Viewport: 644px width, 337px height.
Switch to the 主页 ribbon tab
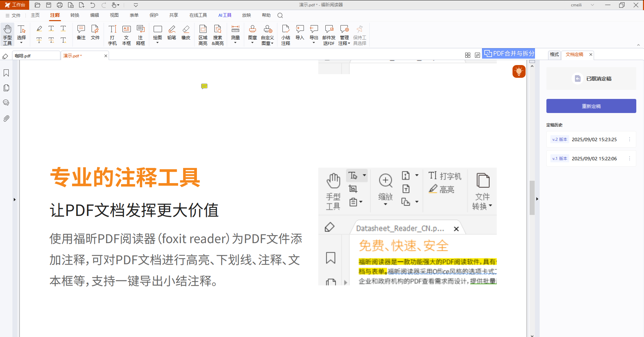point(35,15)
